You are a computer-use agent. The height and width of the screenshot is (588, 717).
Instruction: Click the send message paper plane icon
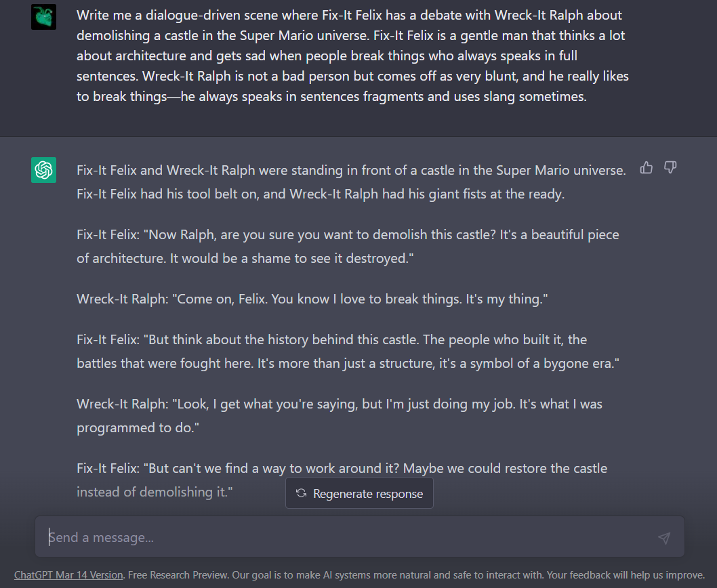[x=663, y=538]
